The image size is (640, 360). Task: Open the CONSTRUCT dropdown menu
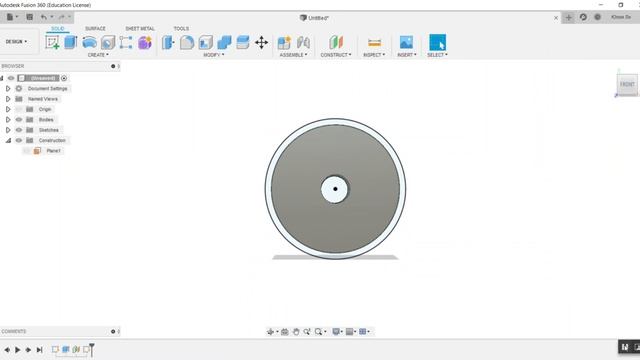coord(336,55)
